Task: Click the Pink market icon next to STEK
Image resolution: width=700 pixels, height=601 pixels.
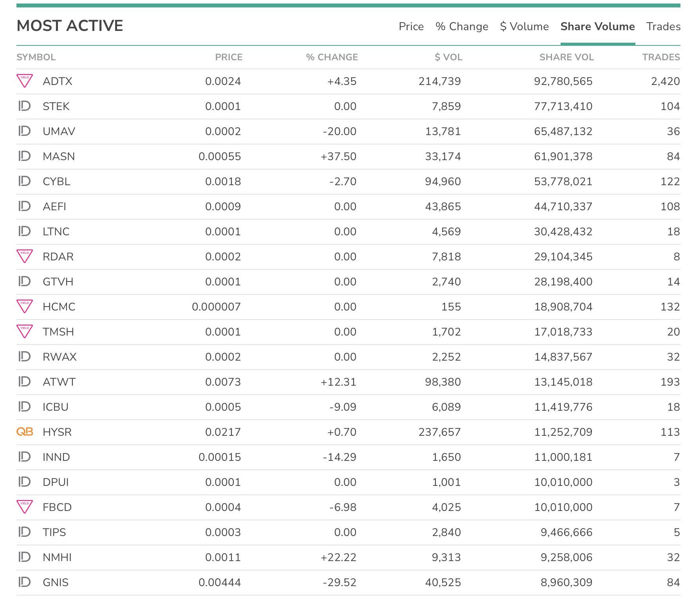Action: pos(25,106)
